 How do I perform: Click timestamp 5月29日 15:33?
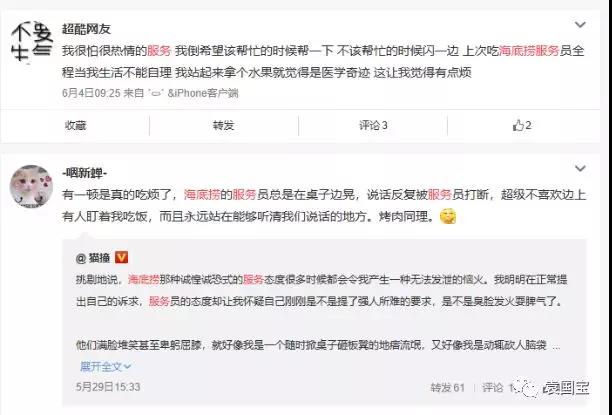108,387
